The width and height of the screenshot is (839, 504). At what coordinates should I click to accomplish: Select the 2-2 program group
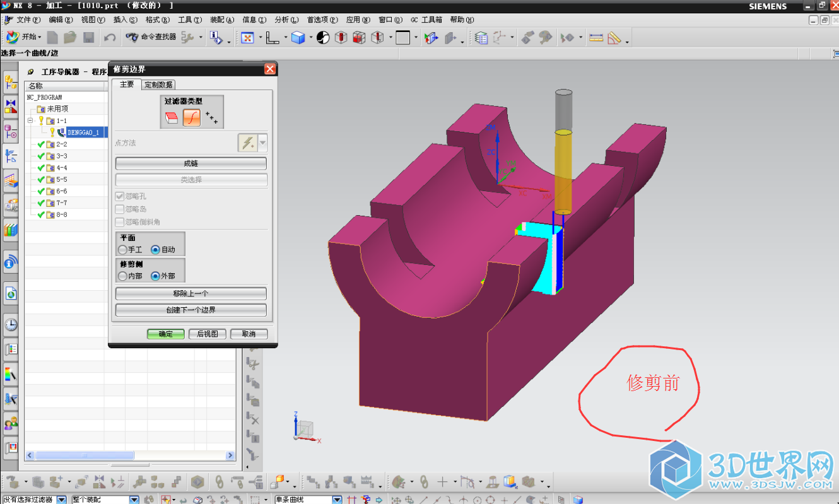(x=62, y=144)
